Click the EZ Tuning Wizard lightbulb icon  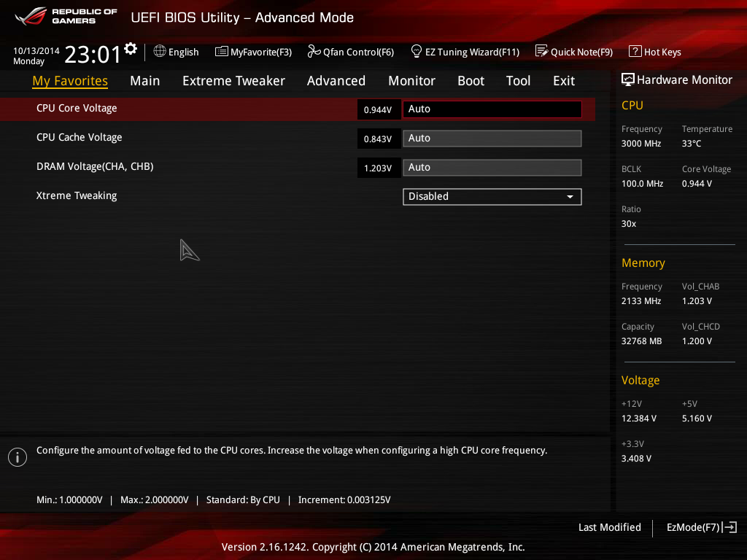point(417,51)
